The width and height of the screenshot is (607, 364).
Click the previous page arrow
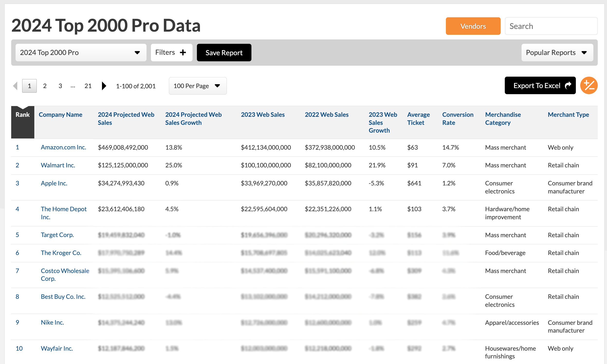tap(15, 86)
